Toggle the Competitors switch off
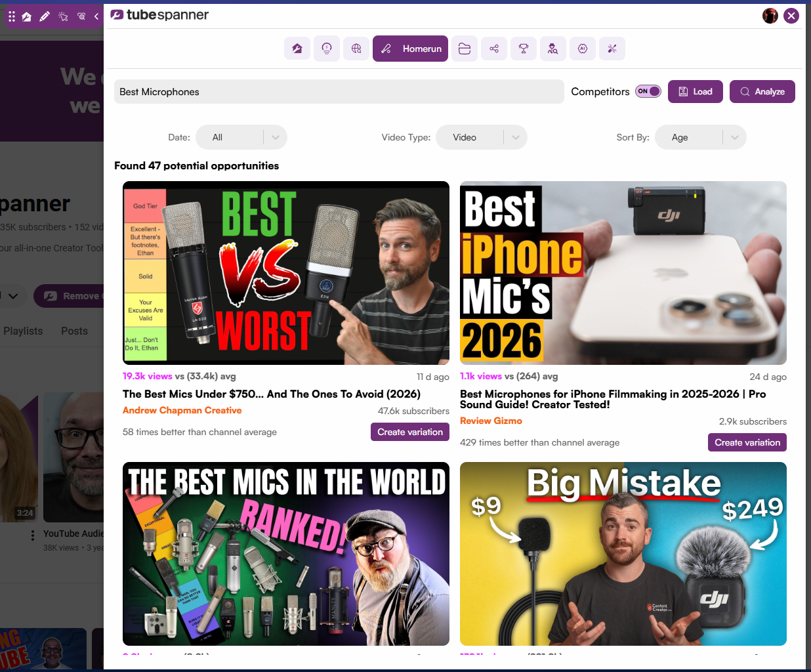Screen dimensions: 811x672 (648, 91)
